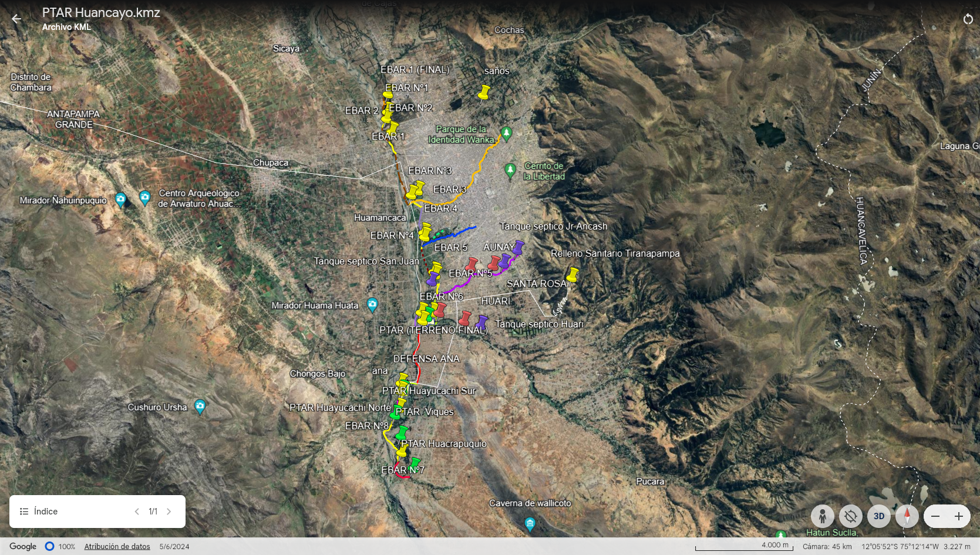Click the DEFENSA ANA label

tap(426, 359)
